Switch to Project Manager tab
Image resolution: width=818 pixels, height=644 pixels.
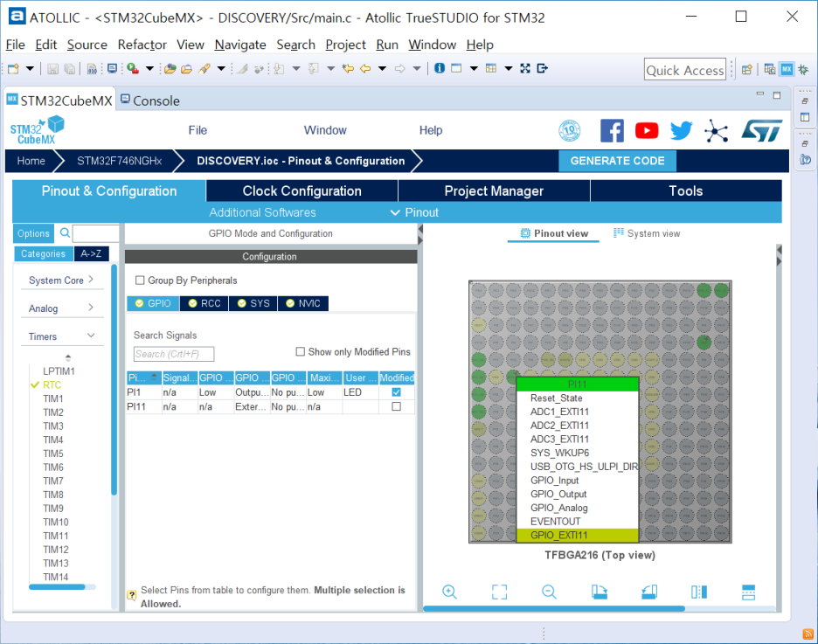[x=494, y=191]
